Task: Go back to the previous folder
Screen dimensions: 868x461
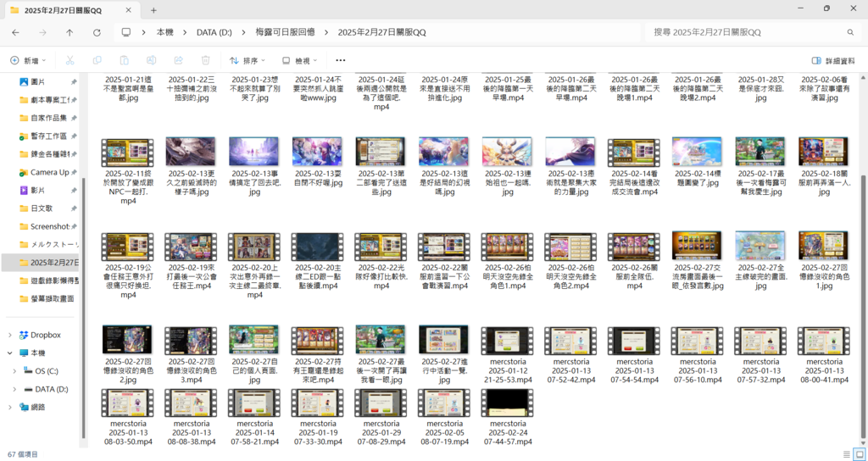Action: (x=15, y=33)
